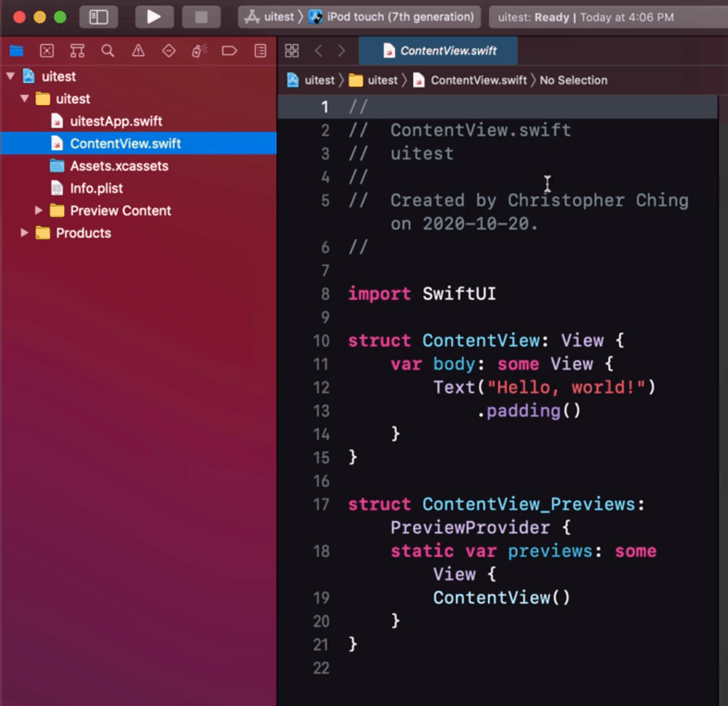Expand the Products folder
Viewport: 728px width, 706px height.
[x=25, y=233]
